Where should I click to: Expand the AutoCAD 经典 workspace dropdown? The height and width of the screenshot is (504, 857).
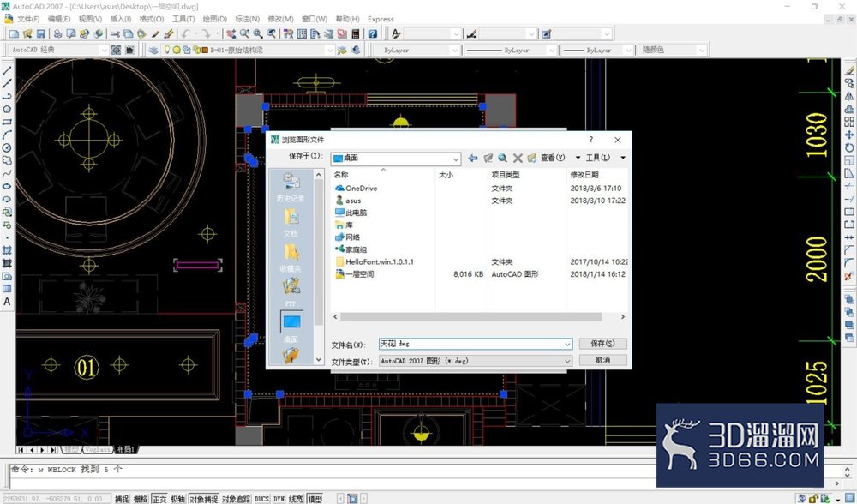(104, 50)
